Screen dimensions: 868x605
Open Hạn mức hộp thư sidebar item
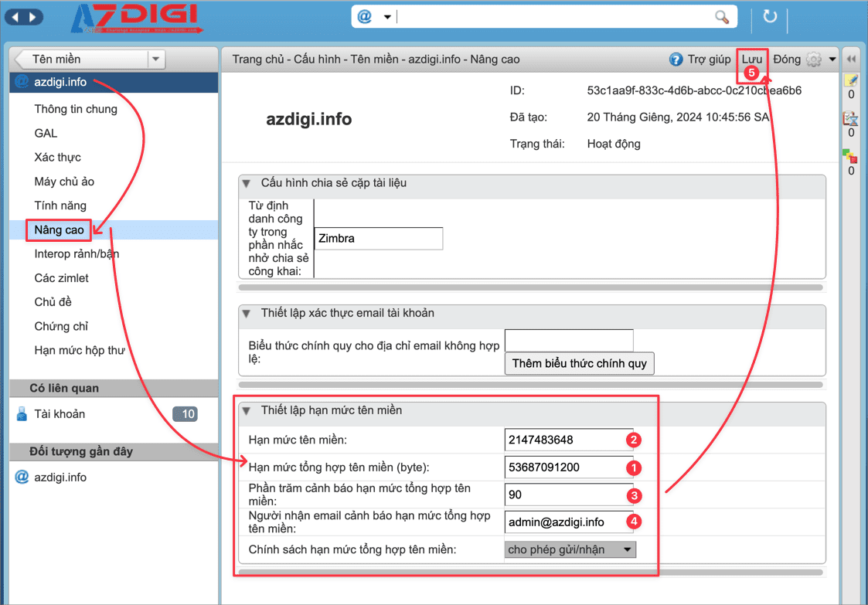click(x=79, y=350)
